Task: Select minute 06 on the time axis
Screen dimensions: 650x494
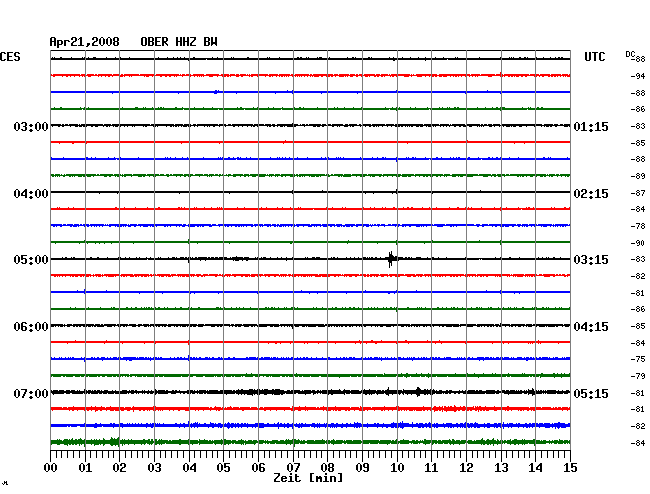Action: (258, 467)
